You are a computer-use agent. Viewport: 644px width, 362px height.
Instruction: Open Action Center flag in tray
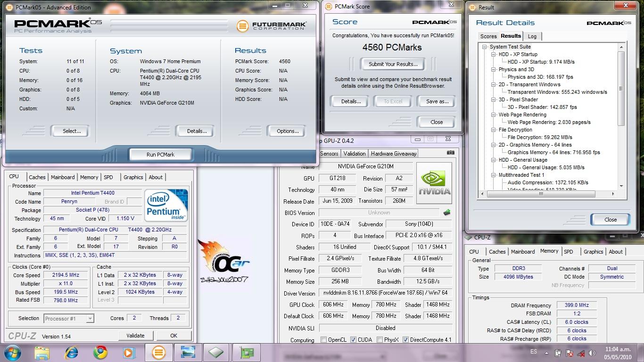point(570,353)
